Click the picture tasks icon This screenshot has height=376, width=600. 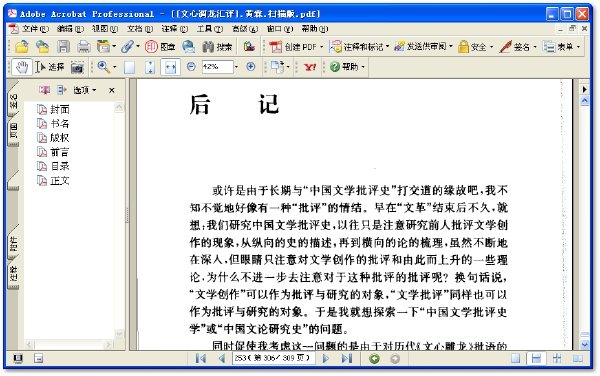(x=249, y=47)
